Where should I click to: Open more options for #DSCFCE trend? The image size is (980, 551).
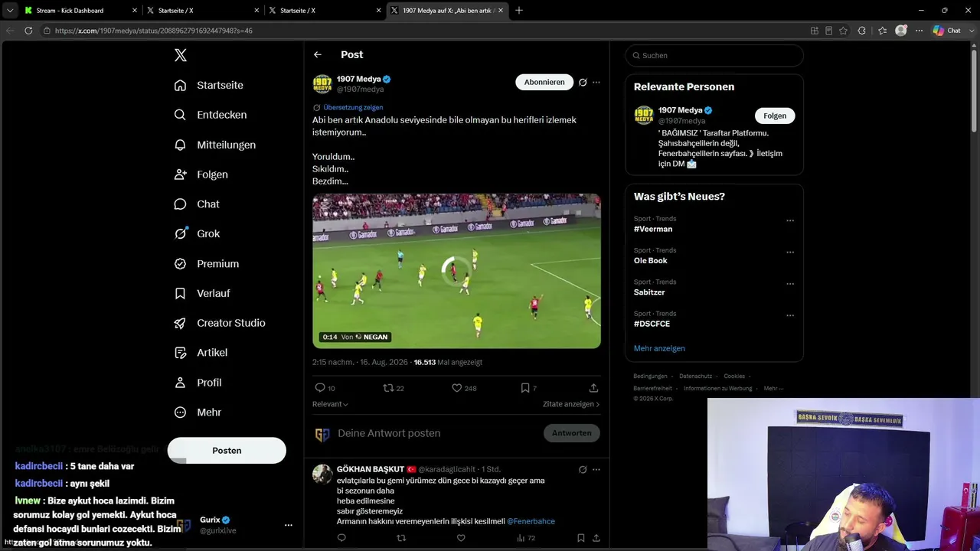[x=790, y=315]
